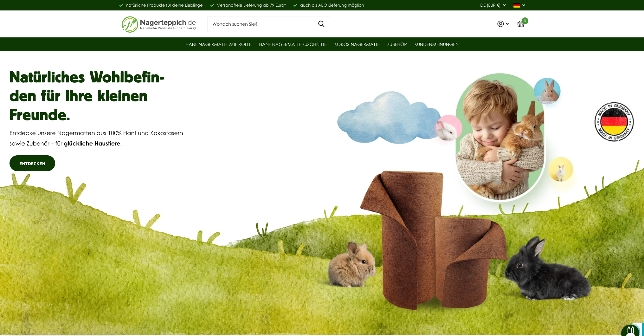Viewport: 644px width, 336px height.
Task: Click the Nagerteppich.de logo
Action: (x=159, y=24)
